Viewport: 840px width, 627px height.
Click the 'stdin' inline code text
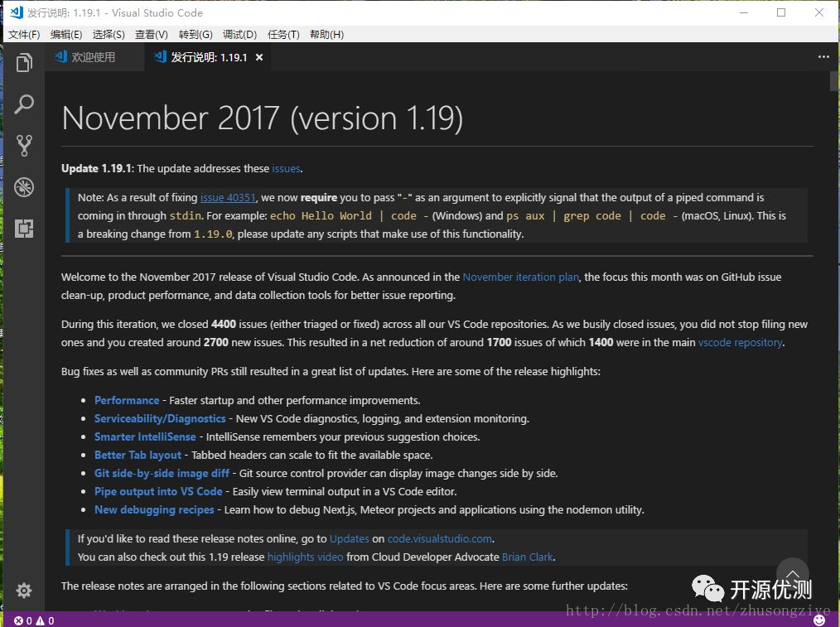[x=186, y=216]
